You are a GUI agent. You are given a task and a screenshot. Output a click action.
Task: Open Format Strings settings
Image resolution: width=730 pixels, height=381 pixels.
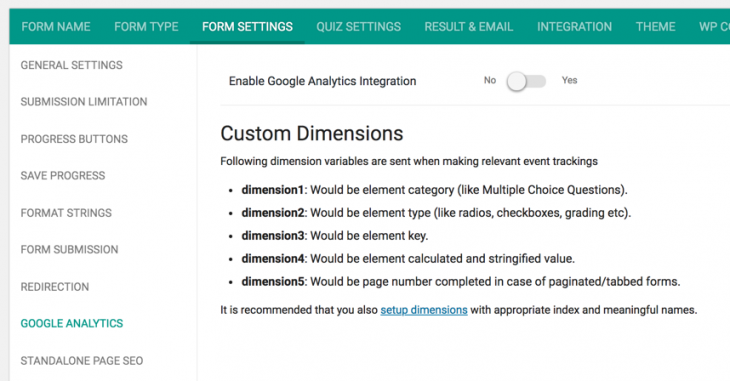pos(66,213)
